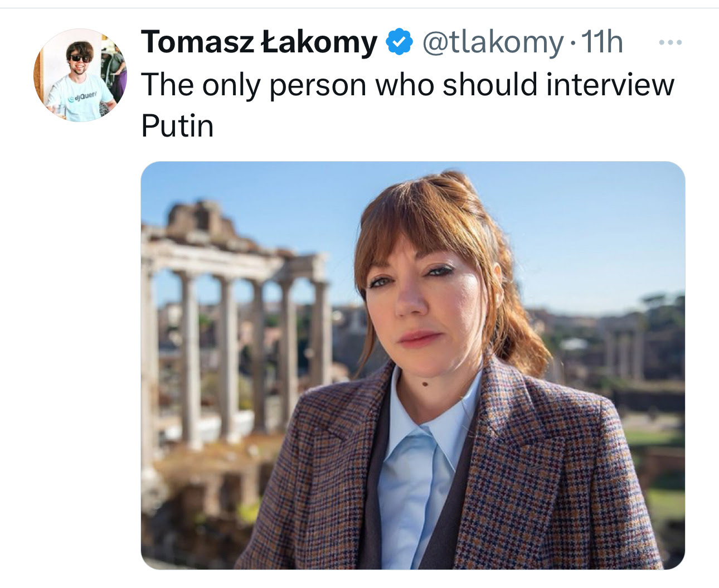The height and width of the screenshot is (588, 719).
Task: Click the word Putin in the tweet
Action: (177, 125)
